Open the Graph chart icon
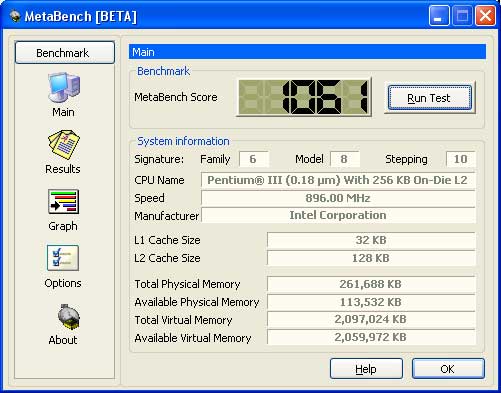Image resolution: width=501 pixels, height=393 pixels. click(63, 202)
